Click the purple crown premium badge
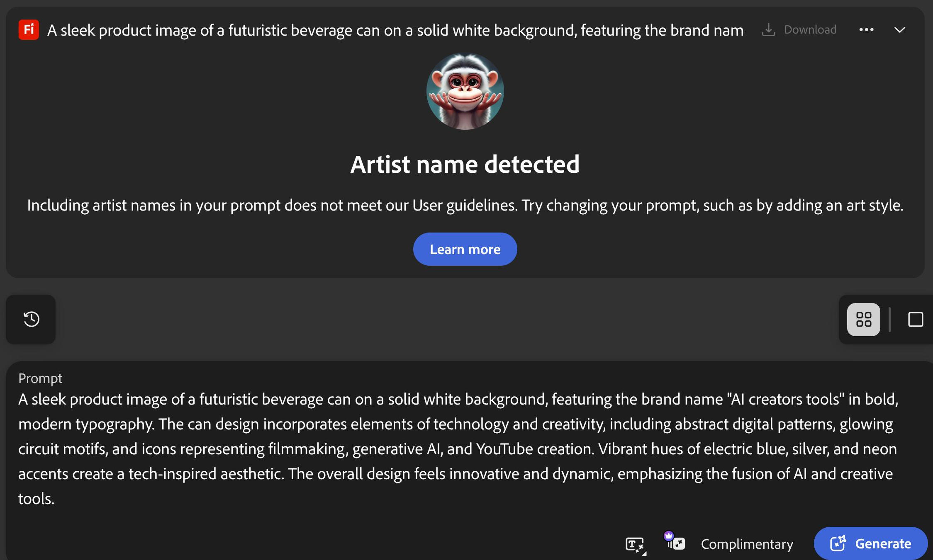 pyautogui.click(x=668, y=536)
